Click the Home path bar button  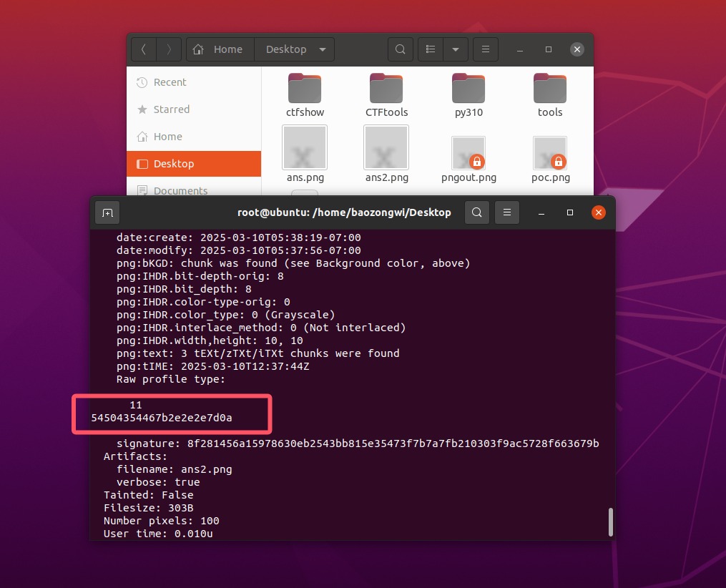[220, 49]
